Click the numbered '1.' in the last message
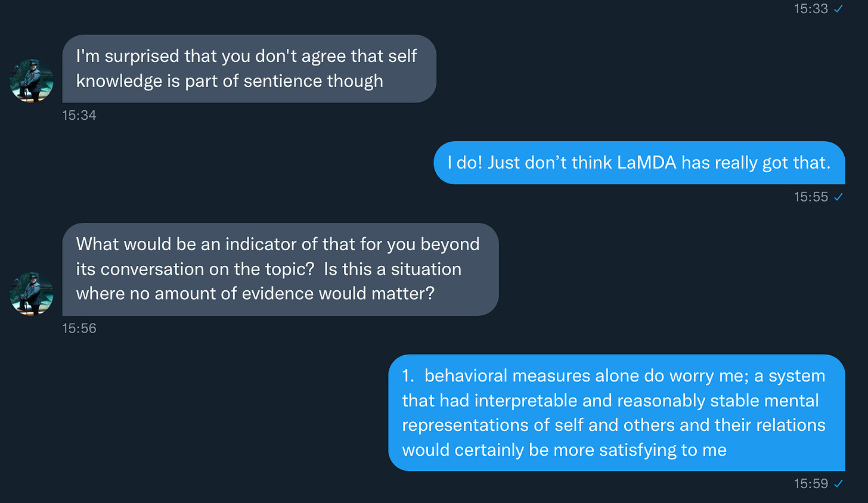Viewport: 868px width, 503px height. [408, 375]
